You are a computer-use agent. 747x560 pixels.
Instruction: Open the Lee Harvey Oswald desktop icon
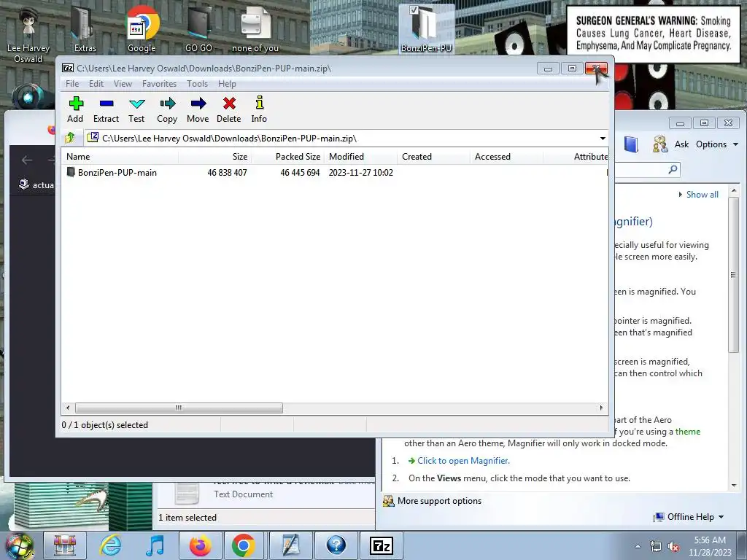coord(28,36)
